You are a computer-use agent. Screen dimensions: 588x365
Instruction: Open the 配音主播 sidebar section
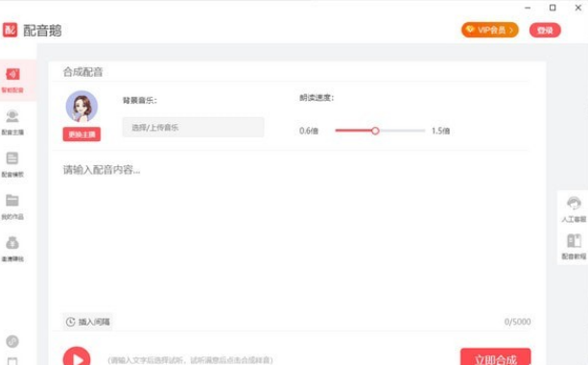(12, 122)
